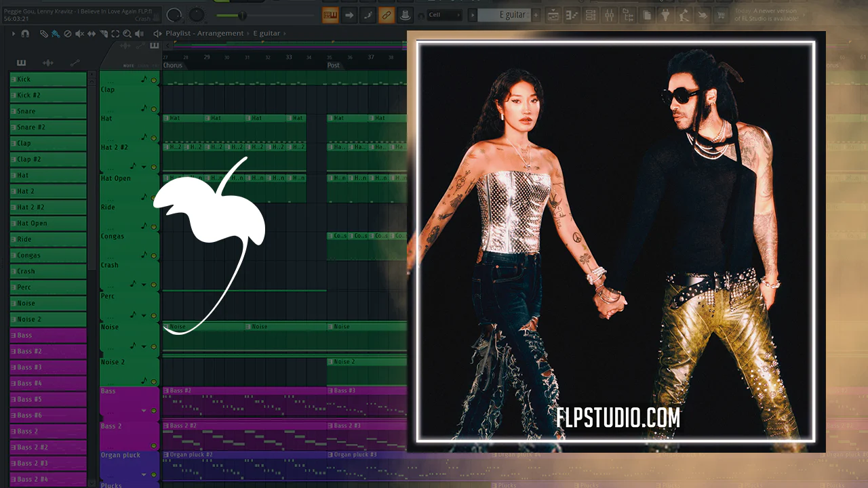Switch picker to the piano patterns tab
868x488 pixels.
pos(21,63)
